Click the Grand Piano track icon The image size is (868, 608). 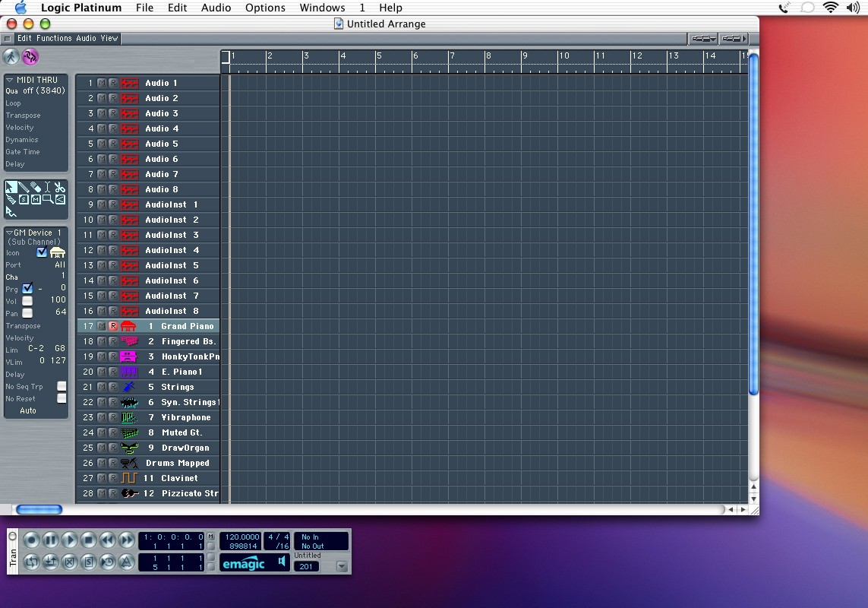click(128, 326)
